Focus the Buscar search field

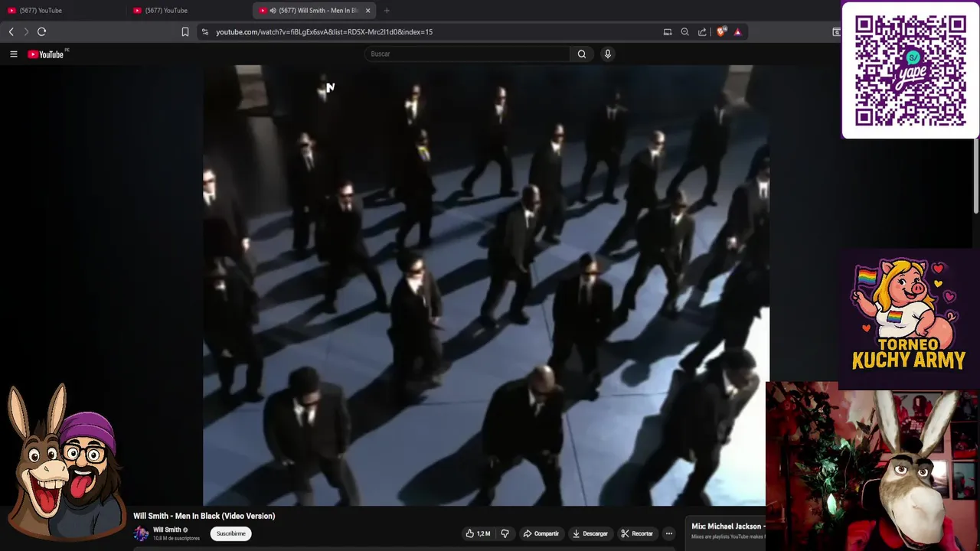point(467,54)
